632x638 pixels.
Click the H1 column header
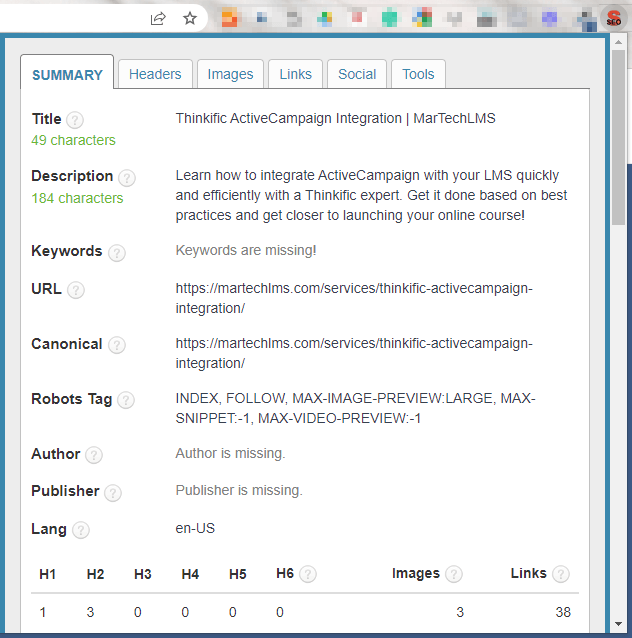coord(47,574)
